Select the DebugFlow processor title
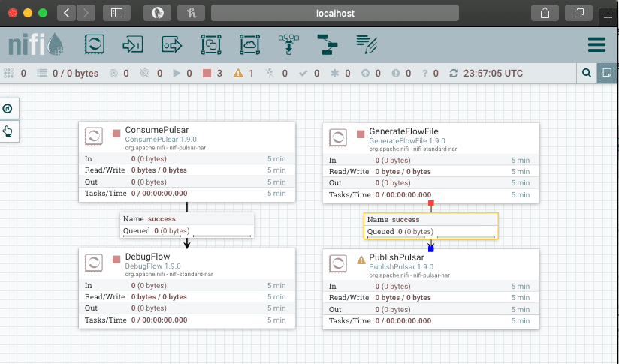The width and height of the screenshot is (619, 364). point(147,257)
